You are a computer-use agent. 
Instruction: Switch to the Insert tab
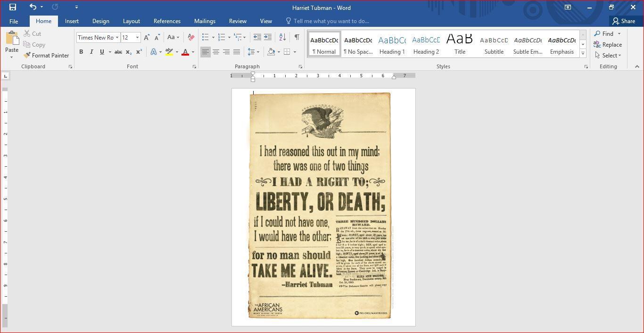(72, 21)
